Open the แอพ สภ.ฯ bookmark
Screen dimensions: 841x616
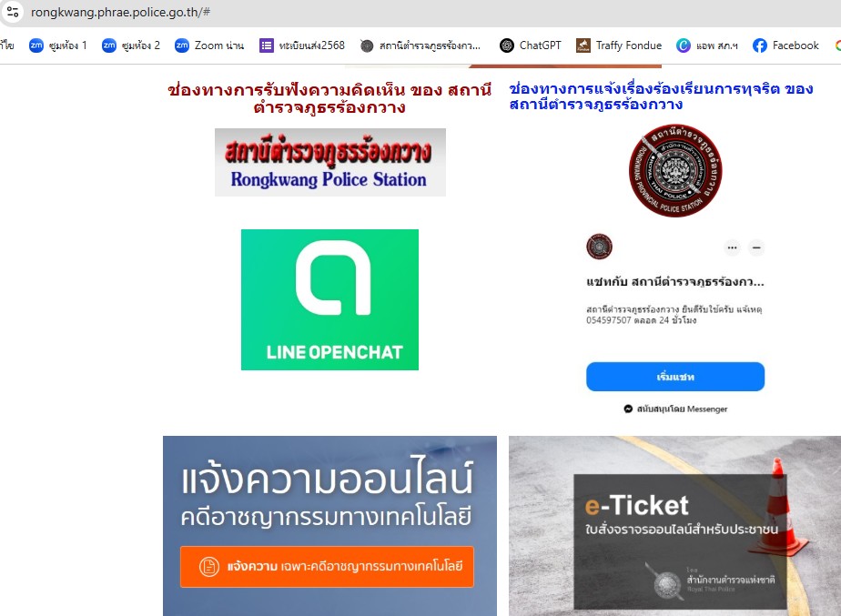[707, 45]
